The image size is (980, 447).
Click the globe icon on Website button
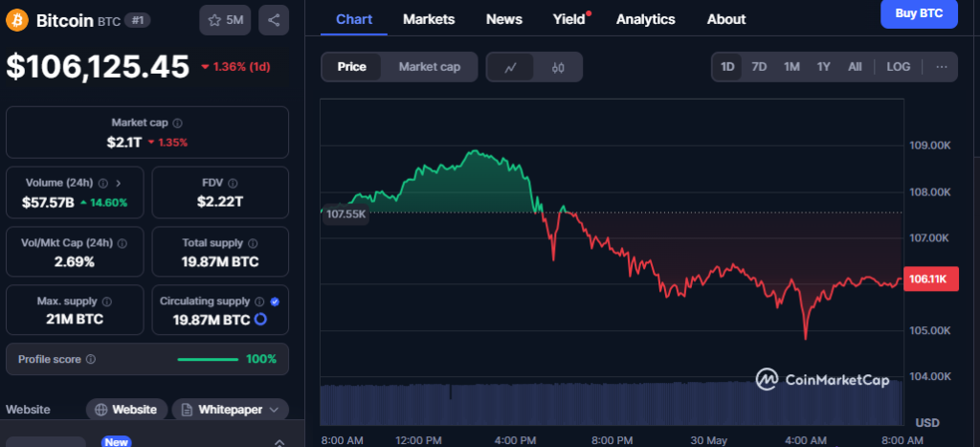101,410
